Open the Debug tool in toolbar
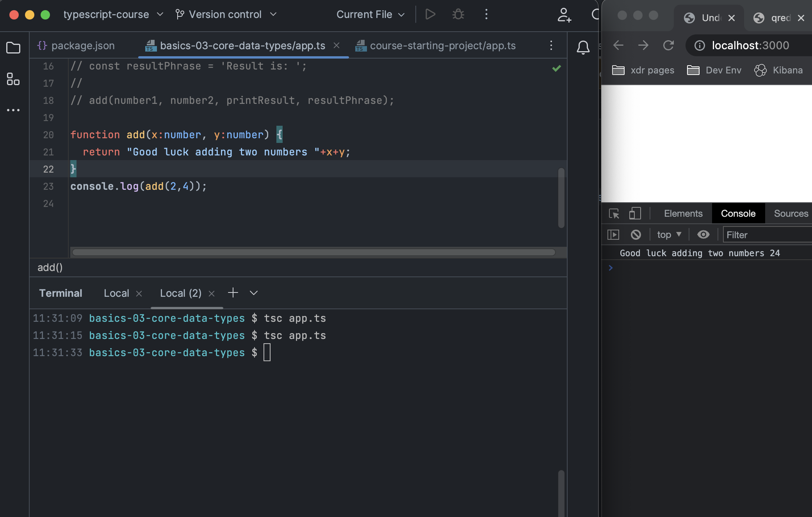Screen dimensions: 812x517 [x=458, y=14]
